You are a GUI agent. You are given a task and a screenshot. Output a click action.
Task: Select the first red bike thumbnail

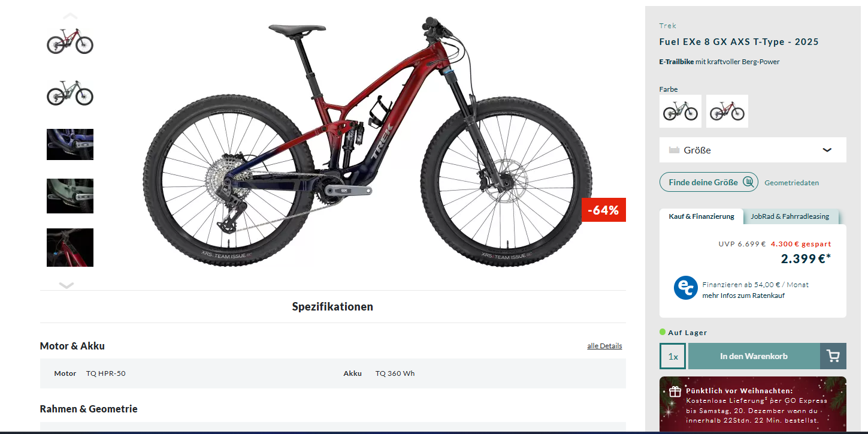coord(70,41)
